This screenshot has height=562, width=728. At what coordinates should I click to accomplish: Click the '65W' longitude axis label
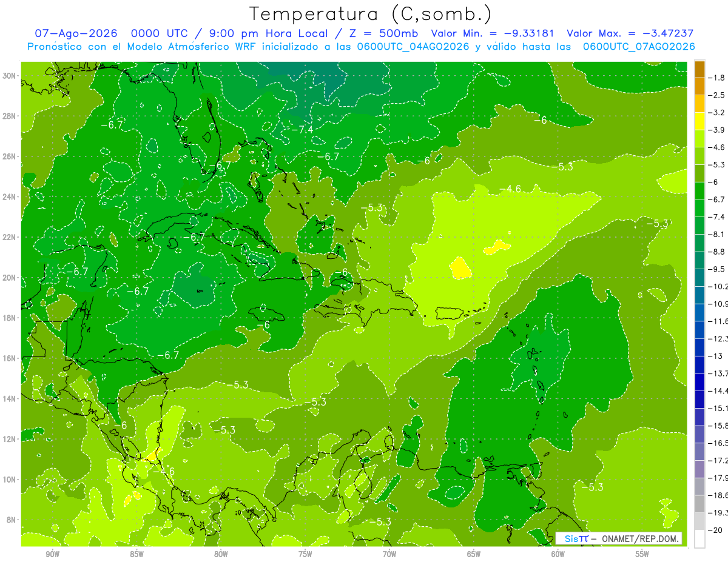tap(474, 555)
